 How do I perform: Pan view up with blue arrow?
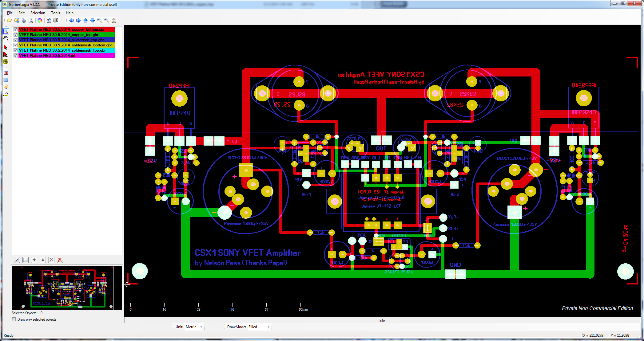coord(85,20)
